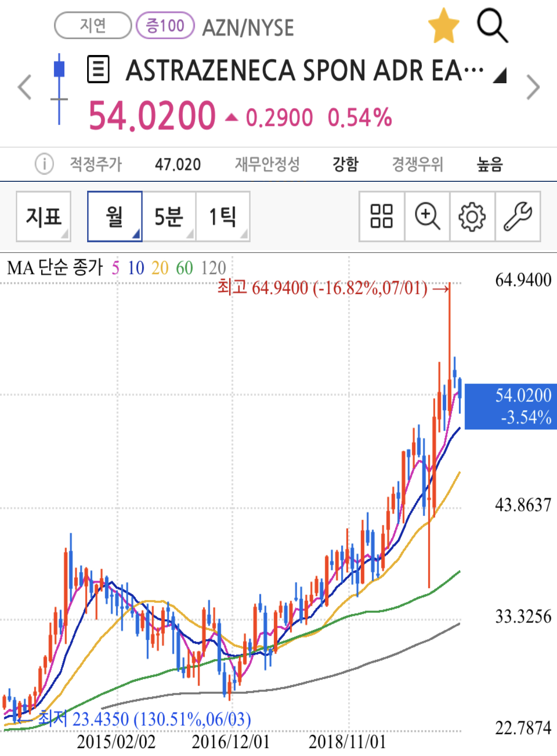557x756 pixels.
Task: Tap the 33.3256 axis label
Action: [x=523, y=616]
